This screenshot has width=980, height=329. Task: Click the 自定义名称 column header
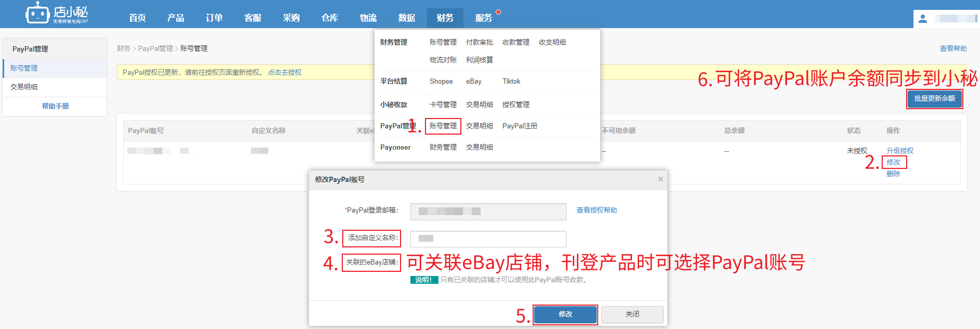coord(268,130)
